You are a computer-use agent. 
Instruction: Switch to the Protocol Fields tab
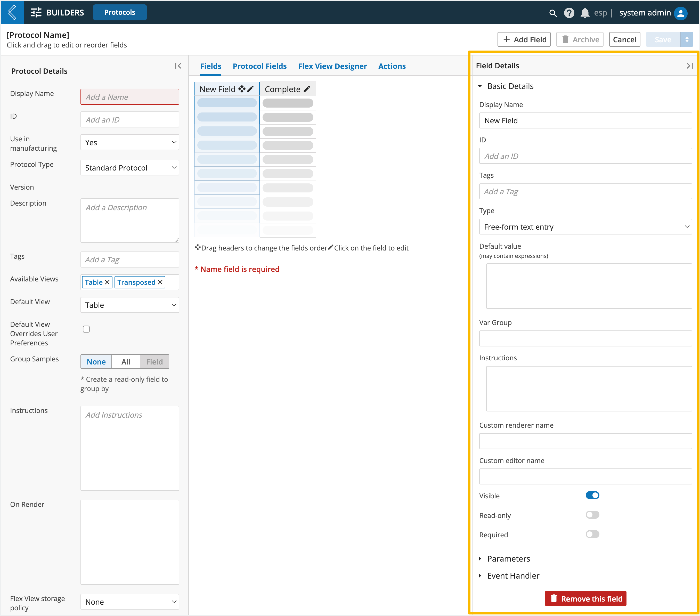259,66
